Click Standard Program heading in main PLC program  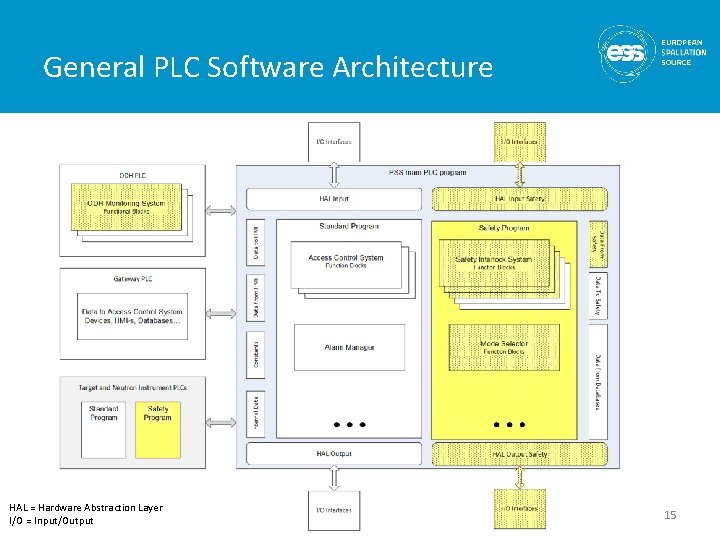[x=349, y=226]
